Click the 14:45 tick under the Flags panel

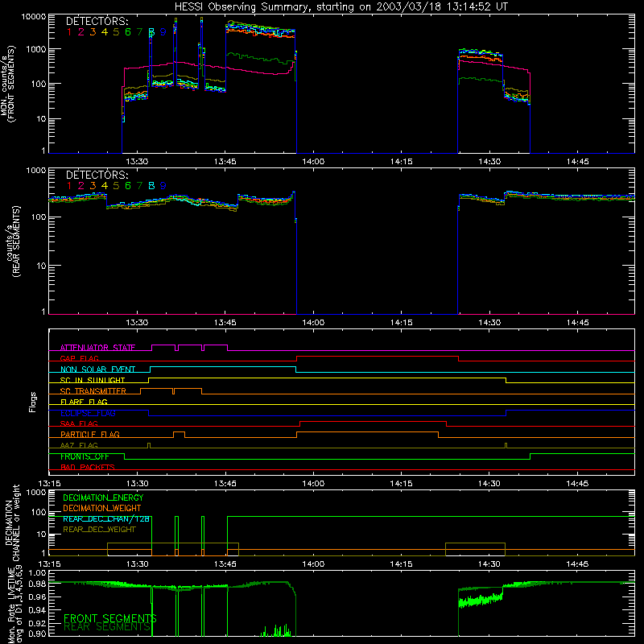pyautogui.click(x=577, y=484)
